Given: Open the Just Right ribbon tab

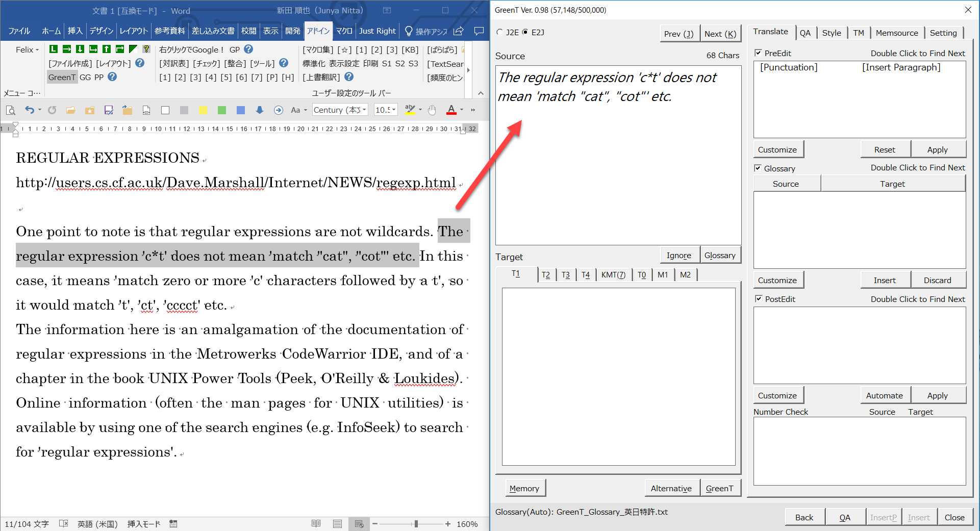Looking at the screenshot, I should coord(377,31).
